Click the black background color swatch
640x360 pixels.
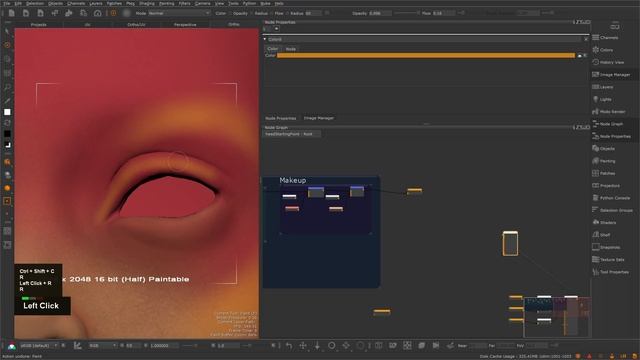coord(7,133)
